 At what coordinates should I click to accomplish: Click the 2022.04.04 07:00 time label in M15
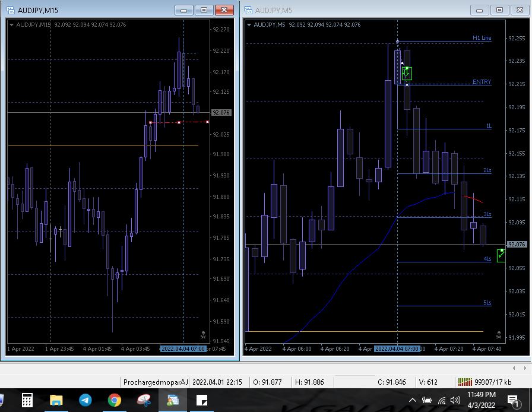coord(183,348)
